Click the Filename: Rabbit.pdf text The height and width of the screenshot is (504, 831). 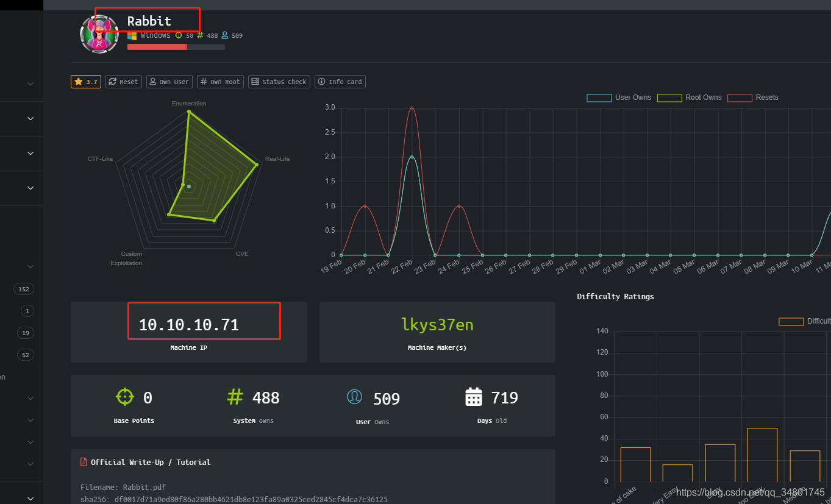point(123,488)
